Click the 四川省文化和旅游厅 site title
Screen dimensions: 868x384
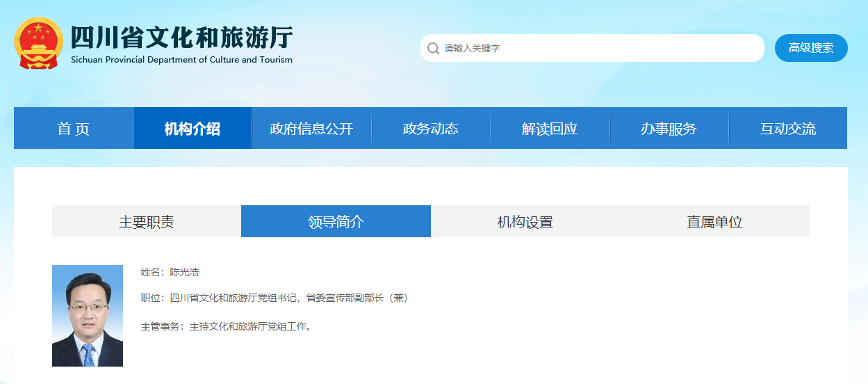tap(182, 37)
